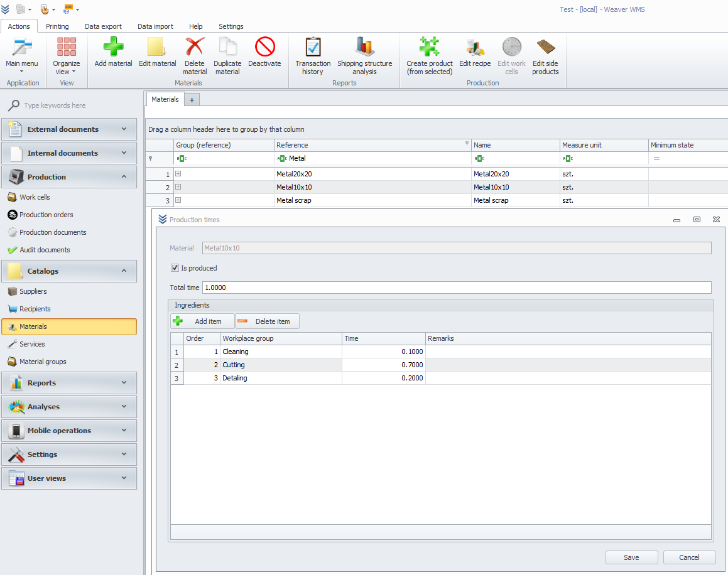The width and height of the screenshot is (728, 575).
Task: Click the Weaver logo in title bar
Action: click(5, 9)
